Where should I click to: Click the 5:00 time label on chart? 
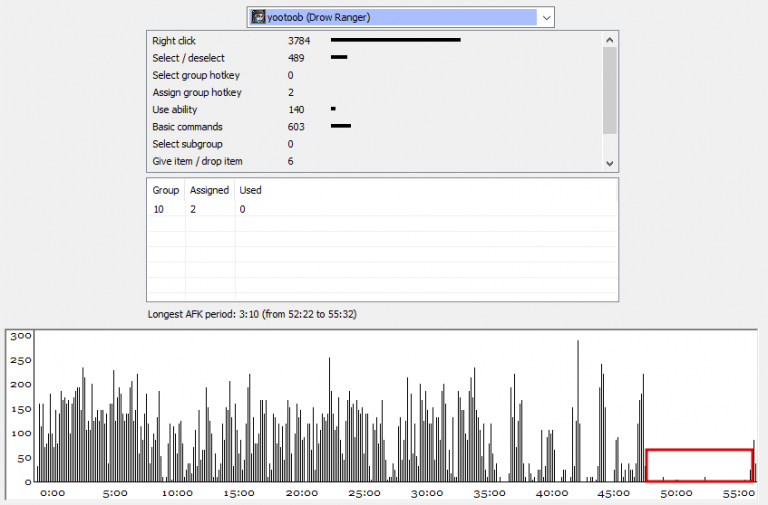[115, 493]
